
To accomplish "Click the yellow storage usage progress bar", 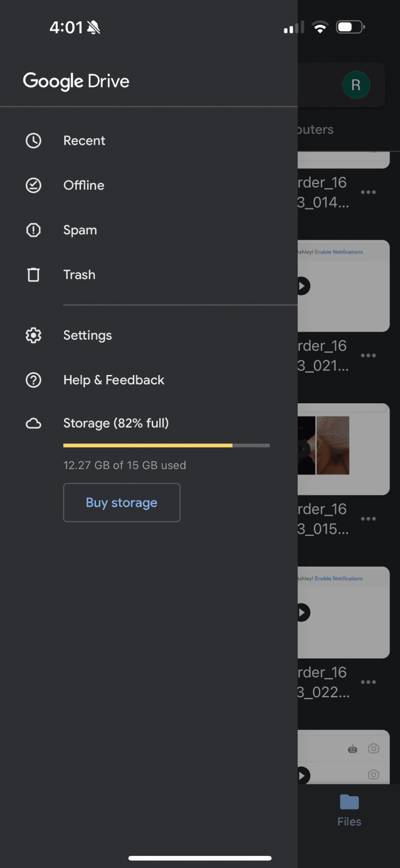I will [166, 446].
